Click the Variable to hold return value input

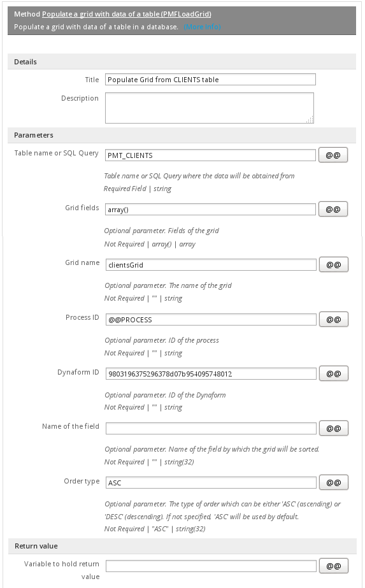[211, 566]
